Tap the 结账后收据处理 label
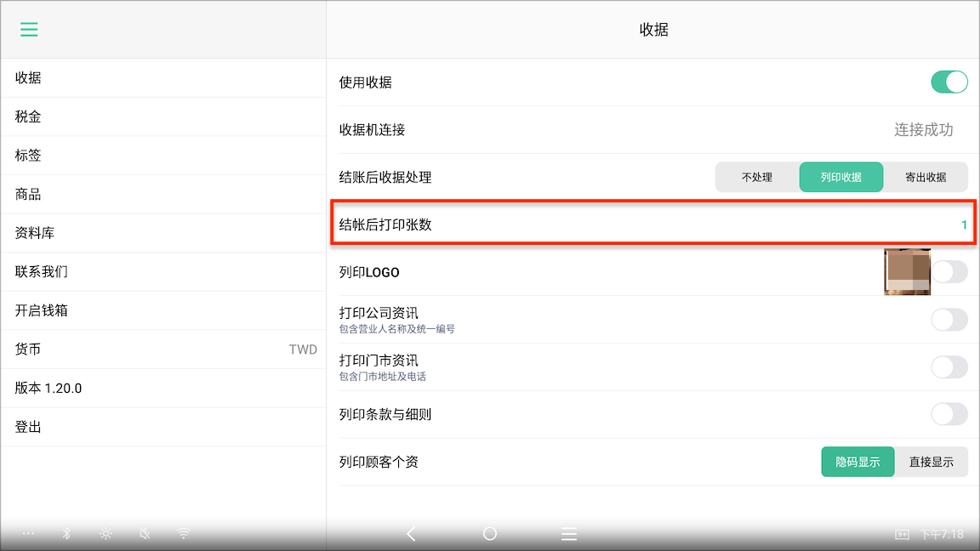The width and height of the screenshot is (980, 551). click(x=385, y=177)
